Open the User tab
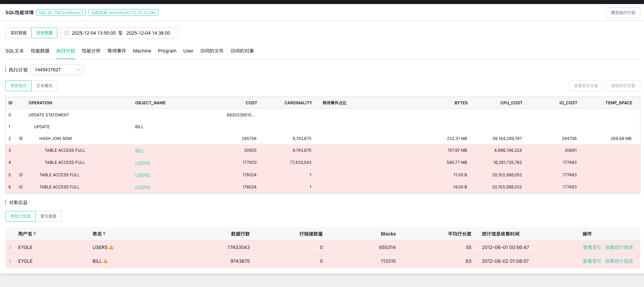644x287 pixels. point(188,51)
